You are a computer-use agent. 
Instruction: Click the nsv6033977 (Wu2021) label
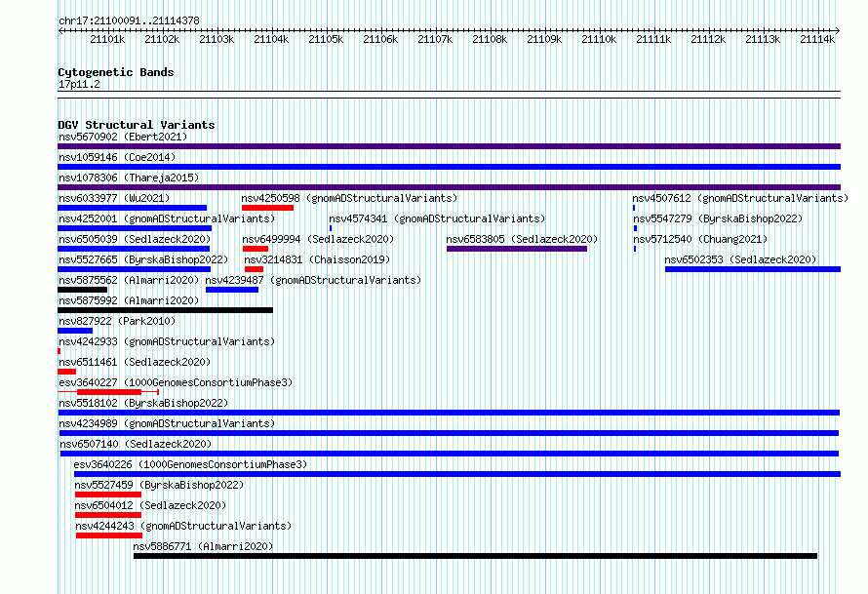(114, 198)
